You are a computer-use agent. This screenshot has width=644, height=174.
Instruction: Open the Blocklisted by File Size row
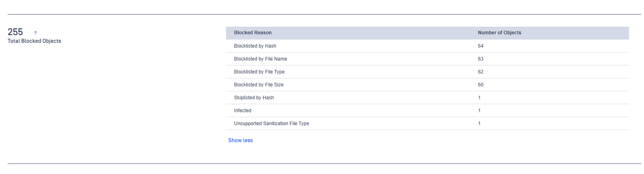coord(427,85)
